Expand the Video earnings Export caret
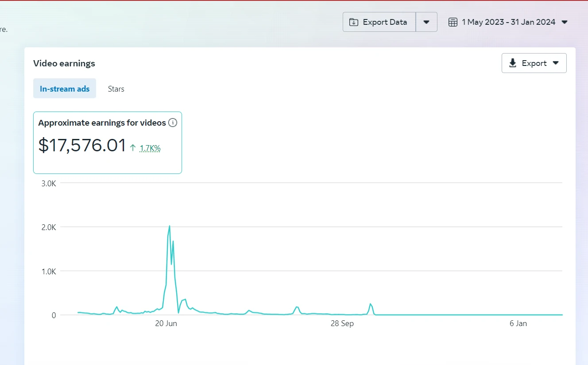588x365 pixels. point(556,63)
